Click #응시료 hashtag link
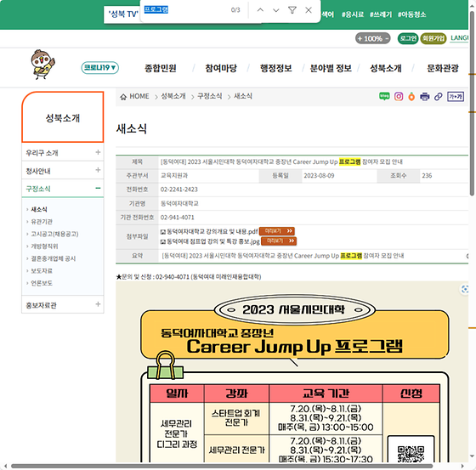The height and width of the screenshot is (470, 476). [353, 14]
